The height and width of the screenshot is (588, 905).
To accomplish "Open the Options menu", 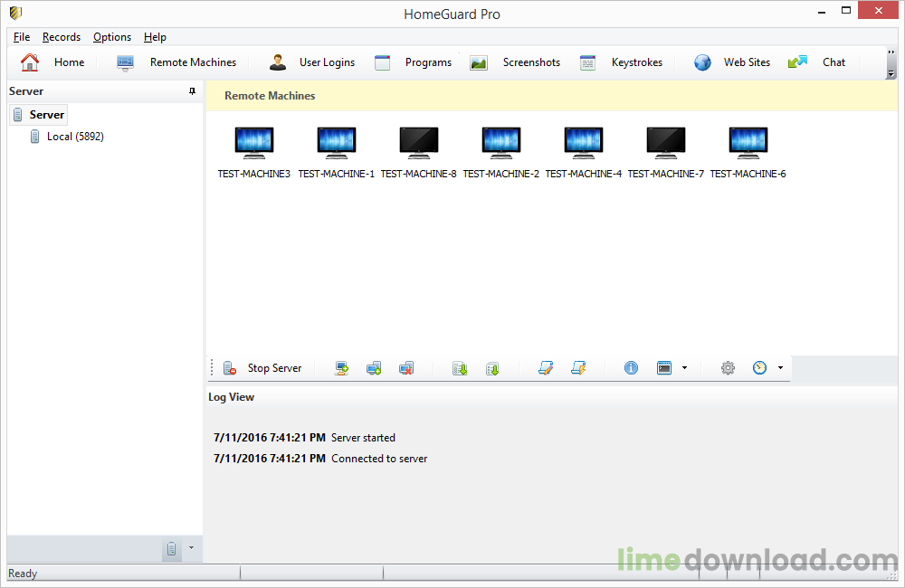I will [112, 37].
